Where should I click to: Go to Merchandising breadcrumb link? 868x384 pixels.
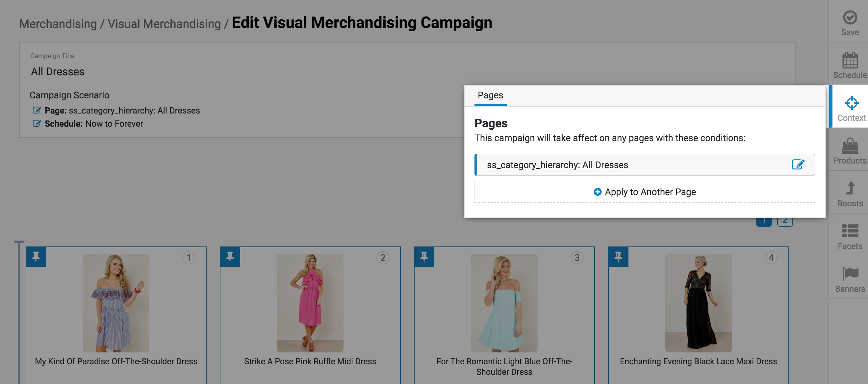coord(58,24)
